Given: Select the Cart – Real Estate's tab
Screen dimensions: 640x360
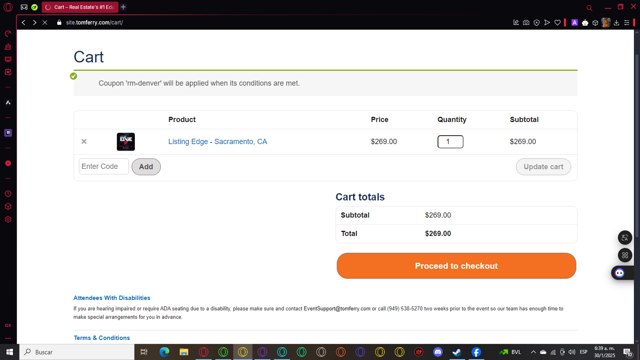Looking at the screenshot, I should point(80,7).
